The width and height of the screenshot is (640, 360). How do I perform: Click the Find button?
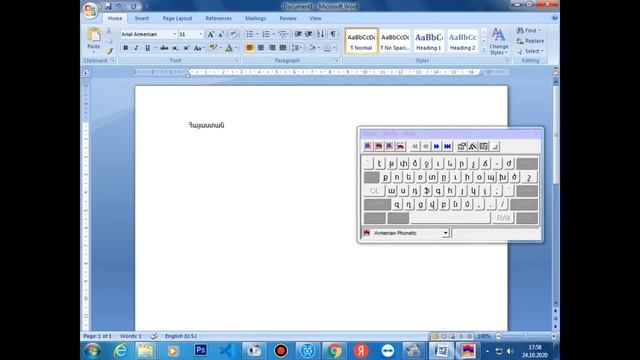click(x=529, y=31)
